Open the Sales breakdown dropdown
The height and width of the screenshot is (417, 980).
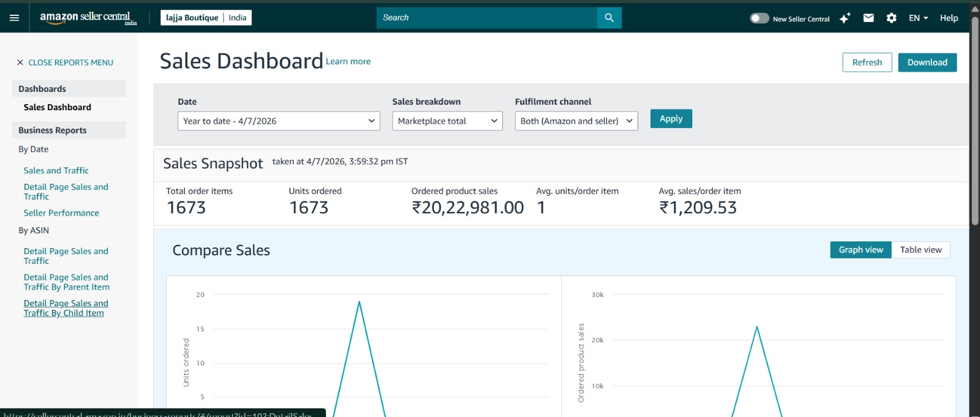(x=447, y=121)
